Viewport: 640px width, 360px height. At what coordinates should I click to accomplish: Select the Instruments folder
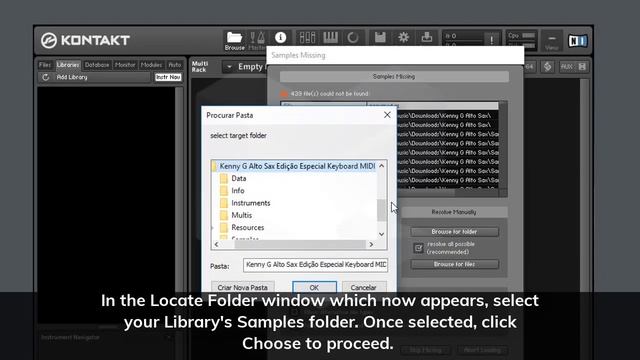(251, 203)
